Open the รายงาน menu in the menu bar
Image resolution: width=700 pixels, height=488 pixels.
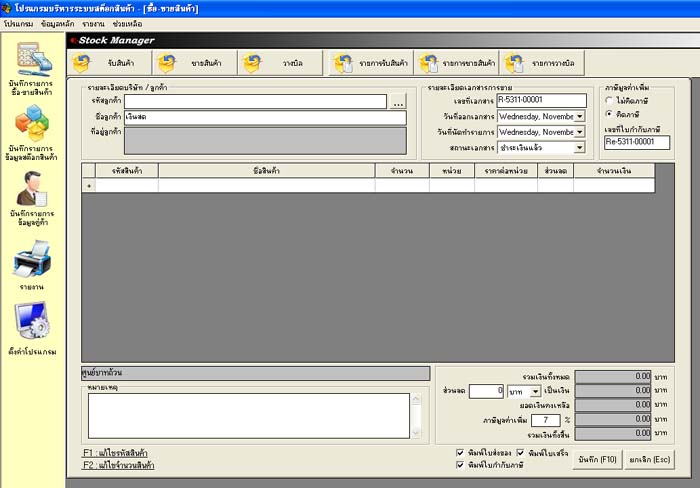click(95, 21)
